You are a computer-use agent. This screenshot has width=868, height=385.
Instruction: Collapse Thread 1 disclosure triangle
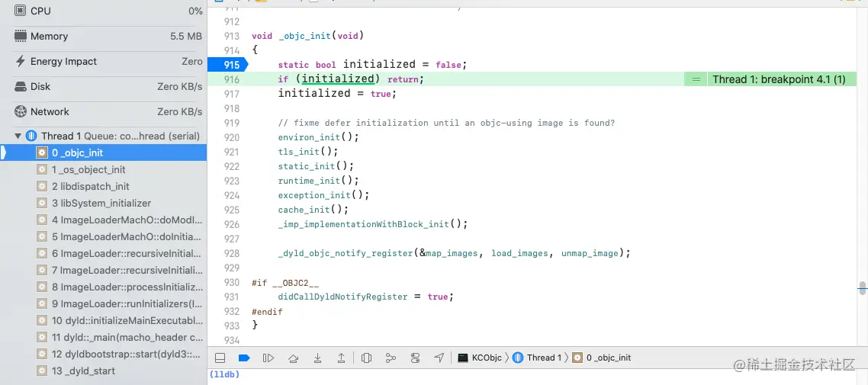(18, 136)
